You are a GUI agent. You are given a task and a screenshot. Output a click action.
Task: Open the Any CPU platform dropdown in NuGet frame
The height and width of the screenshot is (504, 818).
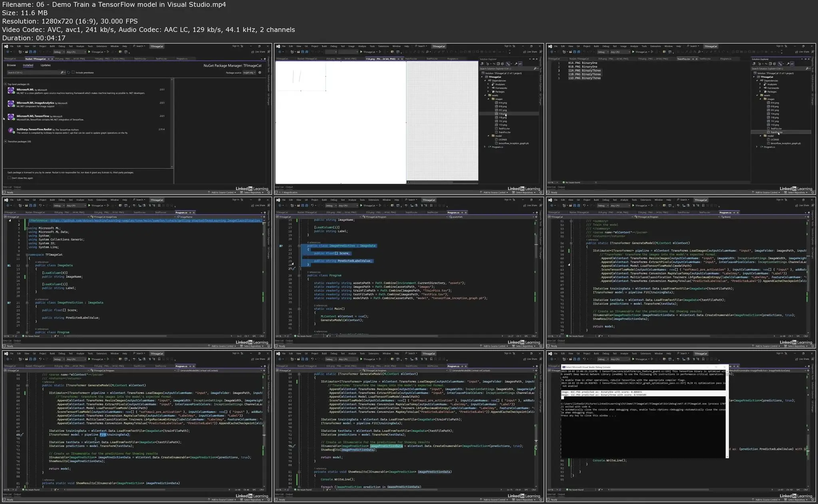[76, 52]
